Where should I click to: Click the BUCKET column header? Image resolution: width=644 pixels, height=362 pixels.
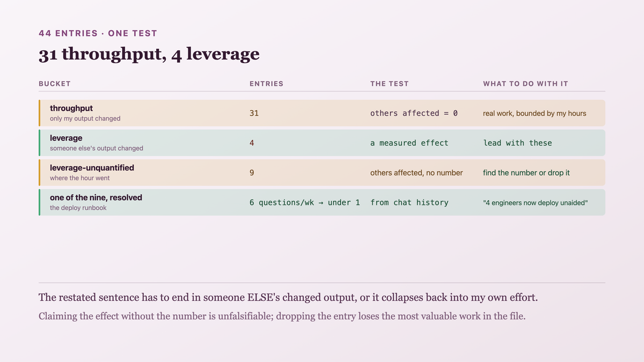coord(55,84)
